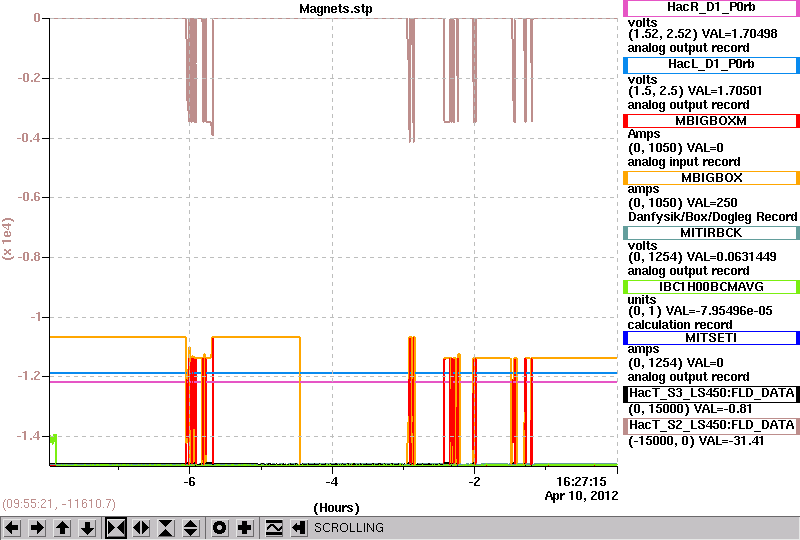Click the plus icon in the toolbar
The width and height of the screenshot is (800, 540).
click(245, 528)
